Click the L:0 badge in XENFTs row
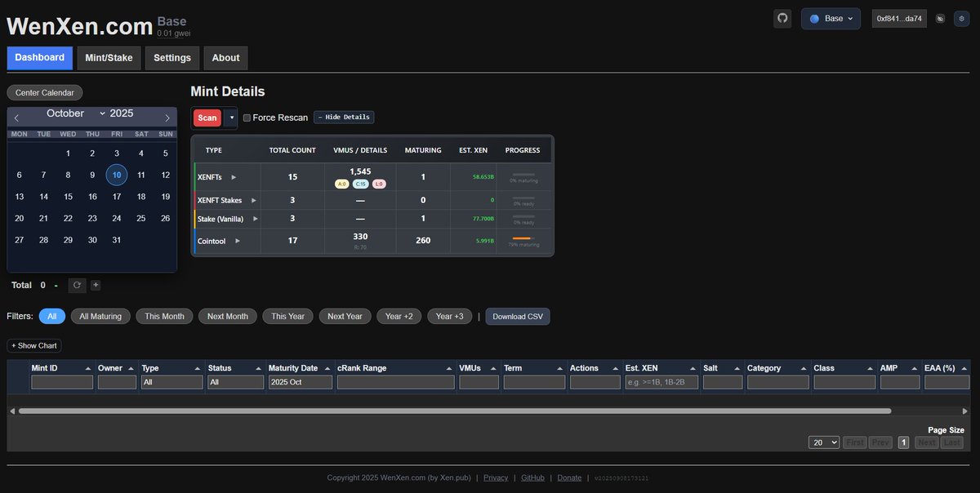The height and width of the screenshot is (493, 980). click(379, 184)
